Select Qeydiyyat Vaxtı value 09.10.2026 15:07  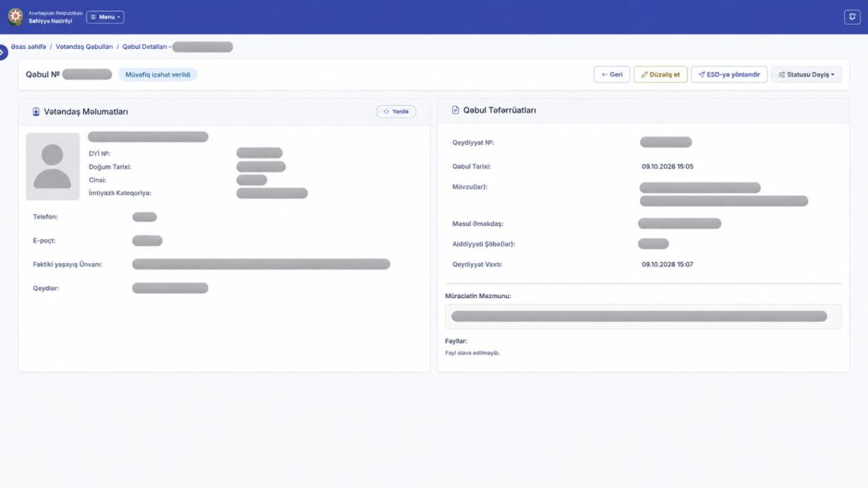tap(667, 264)
